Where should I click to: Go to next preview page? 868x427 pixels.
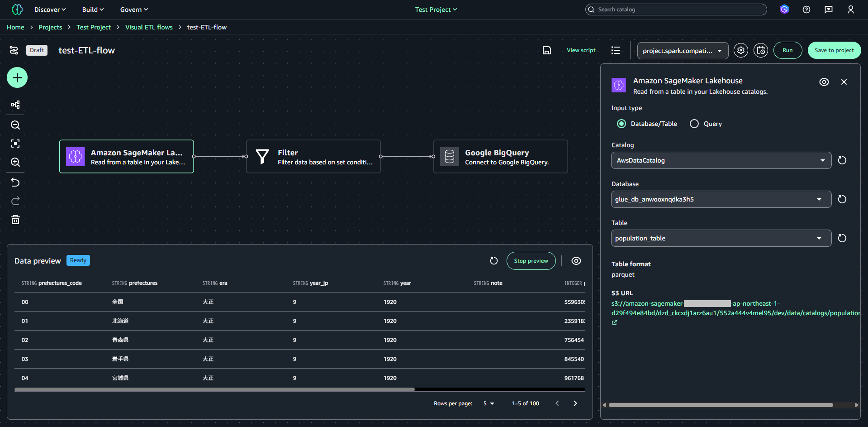575,403
